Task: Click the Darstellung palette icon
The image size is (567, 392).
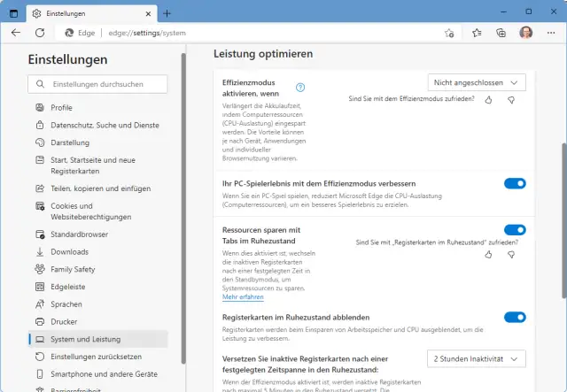Action: coord(40,142)
